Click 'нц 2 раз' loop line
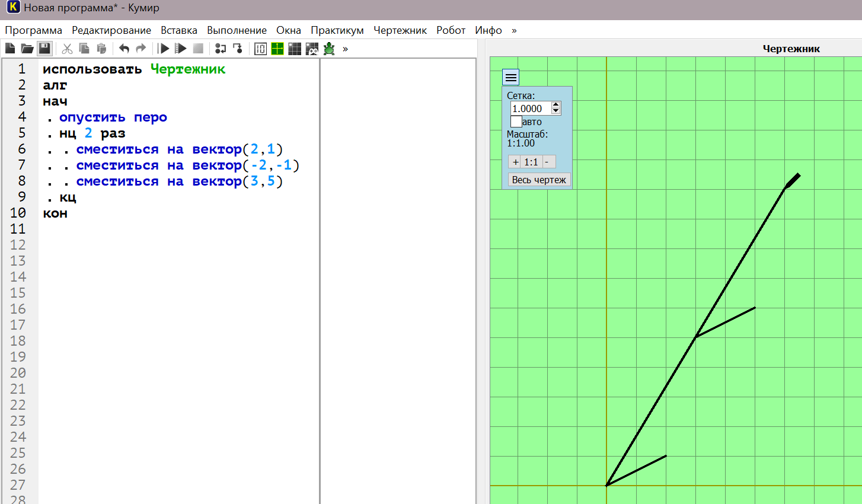This screenshot has width=862, height=504. click(92, 133)
